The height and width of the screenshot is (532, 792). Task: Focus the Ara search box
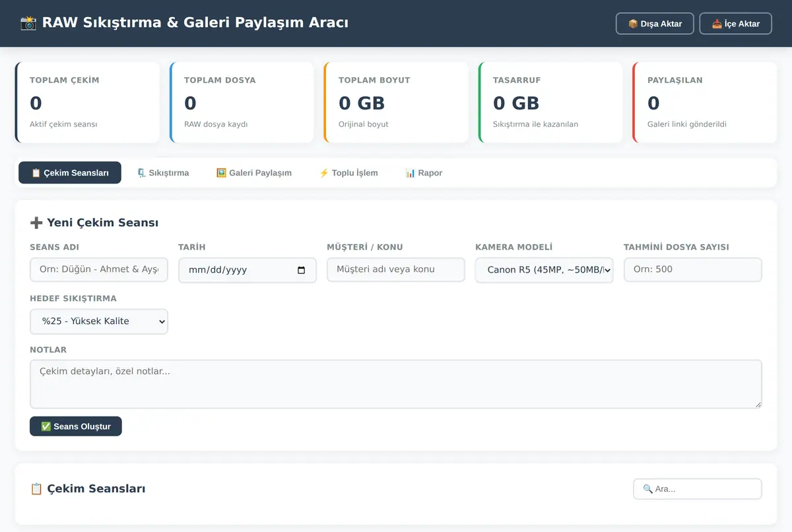point(698,489)
